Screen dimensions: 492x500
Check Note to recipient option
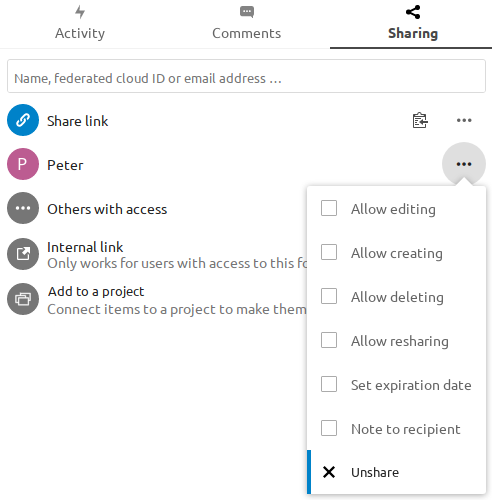click(329, 428)
